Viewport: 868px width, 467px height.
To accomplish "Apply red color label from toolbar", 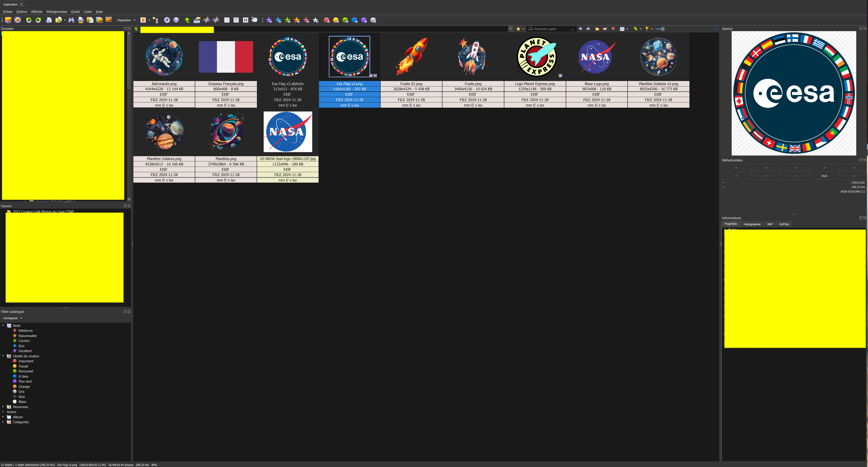I will (x=326, y=20).
